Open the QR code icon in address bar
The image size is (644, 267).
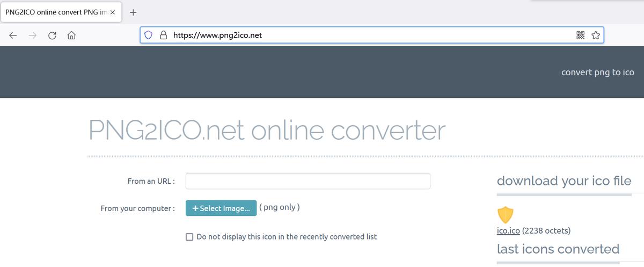[580, 35]
